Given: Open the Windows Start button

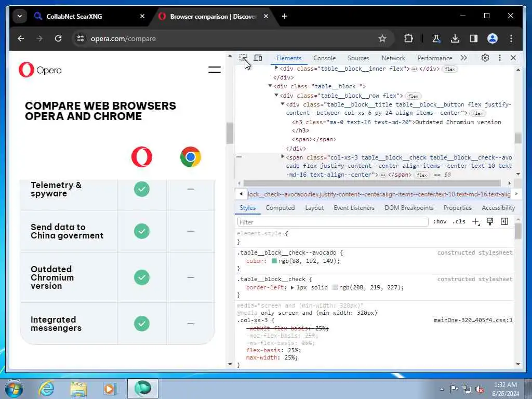Looking at the screenshot, I should [14, 389].
